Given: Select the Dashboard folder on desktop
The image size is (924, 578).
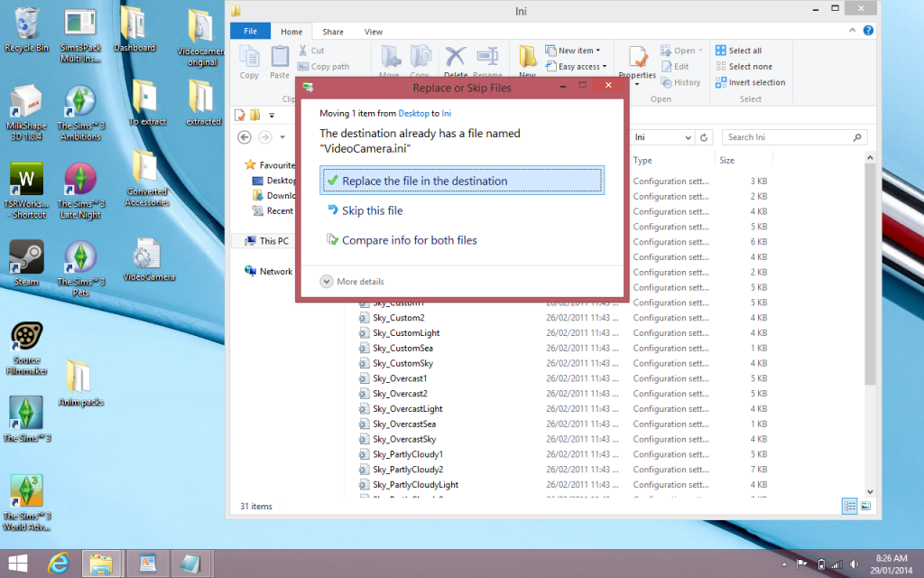Looking at the screenshot, I should pos(134,30).
